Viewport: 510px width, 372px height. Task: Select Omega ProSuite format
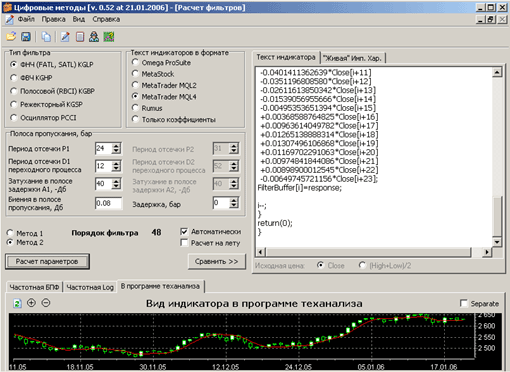click(x=161, y=62)
